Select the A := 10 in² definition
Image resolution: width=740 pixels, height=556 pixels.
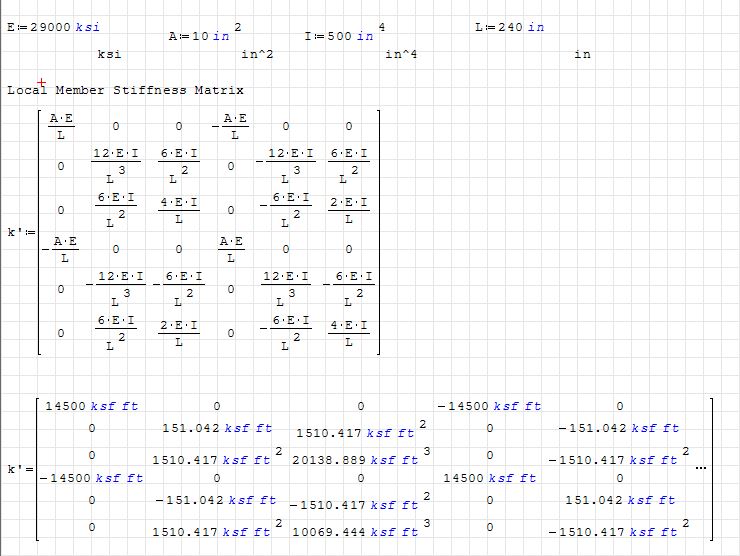tap(204, 35)
